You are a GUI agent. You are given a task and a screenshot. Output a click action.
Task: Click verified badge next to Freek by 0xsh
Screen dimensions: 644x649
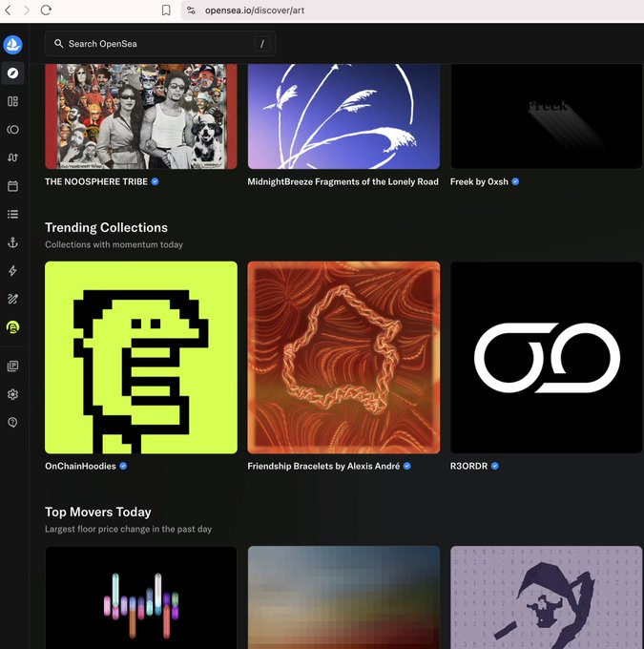pos(516,181)
